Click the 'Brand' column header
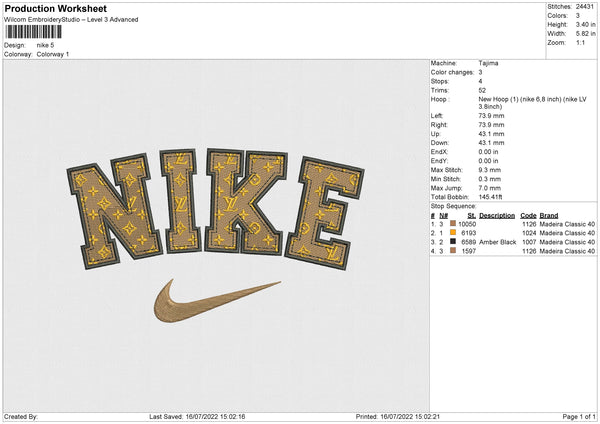Image resolution: width=600 pixels, height=424 pixels. point(549,215)
